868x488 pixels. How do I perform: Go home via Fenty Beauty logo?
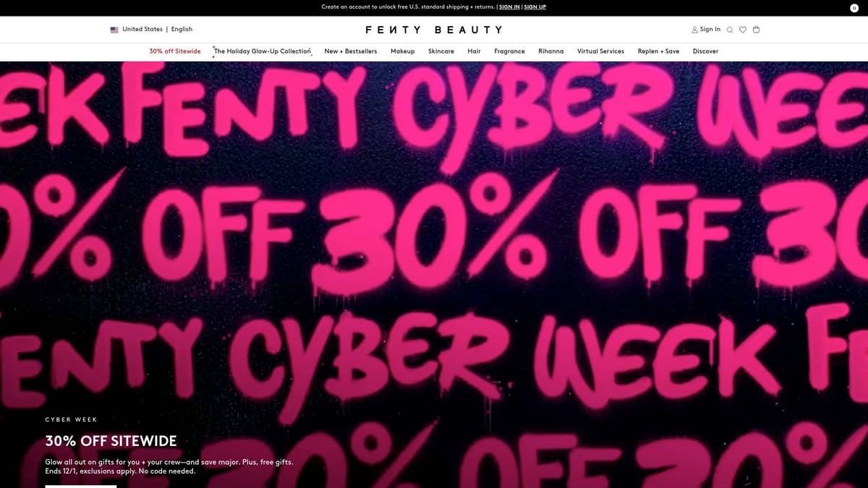point(434,30)
